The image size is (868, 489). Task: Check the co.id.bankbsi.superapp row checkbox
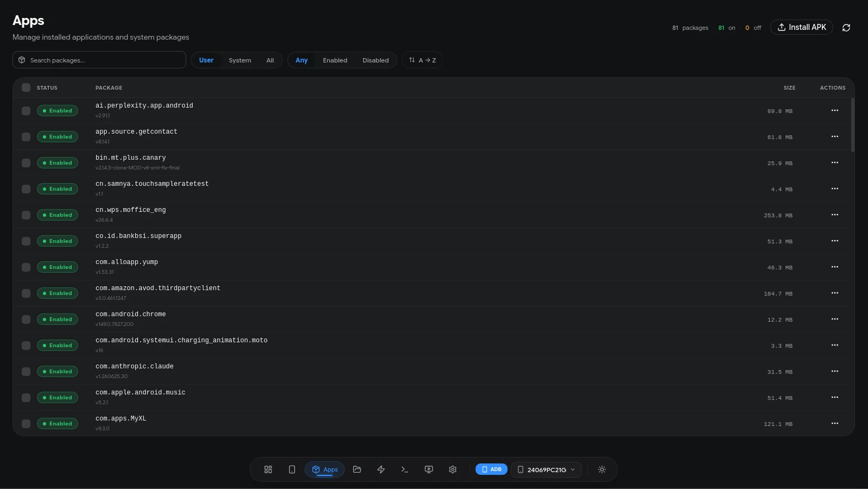click(x=26, y=241)
